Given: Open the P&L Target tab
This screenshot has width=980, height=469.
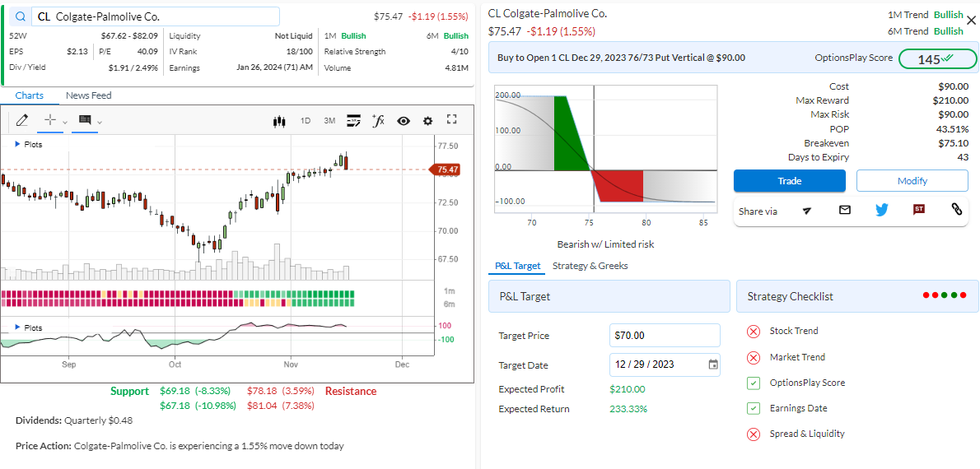Looking at the screenshot, I should [517, 266].
